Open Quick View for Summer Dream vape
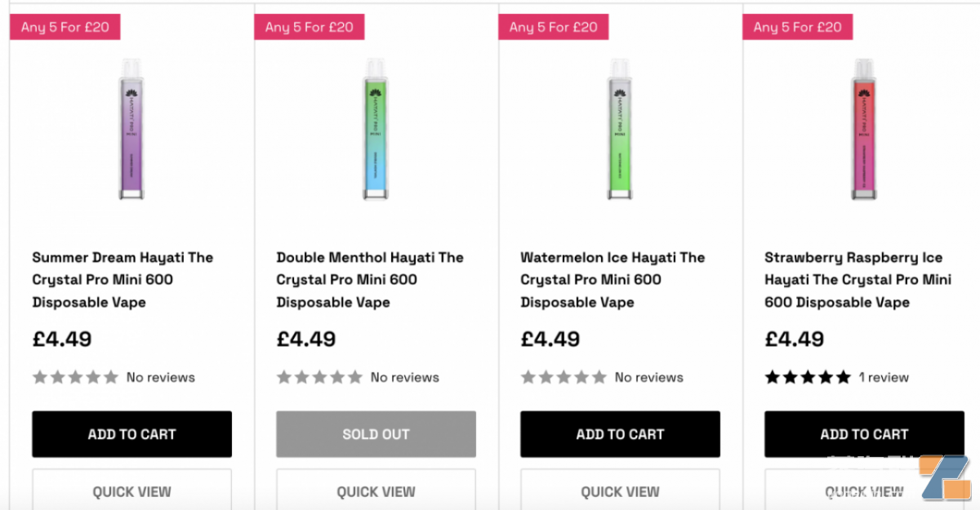The image size is (980, 510). click(x=131, y=491)
